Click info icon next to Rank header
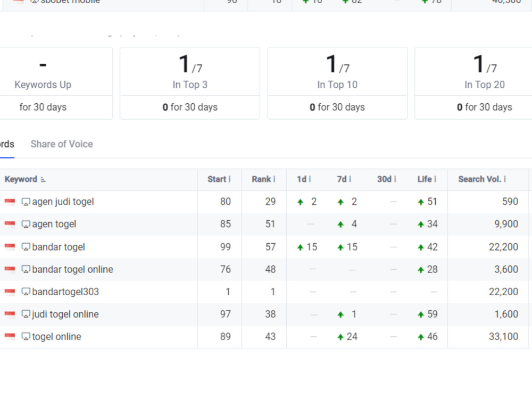Viewport: 532px width, 399px height. click(274, 179)
